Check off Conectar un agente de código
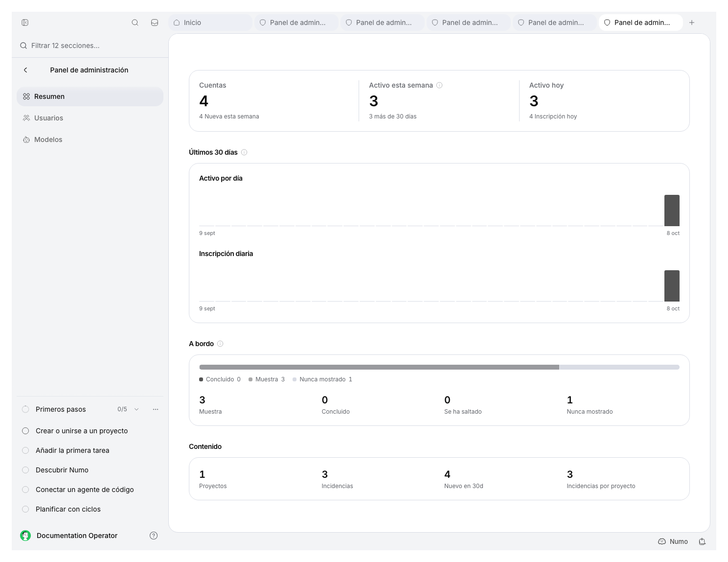728x562 pixels. [25, 490]
